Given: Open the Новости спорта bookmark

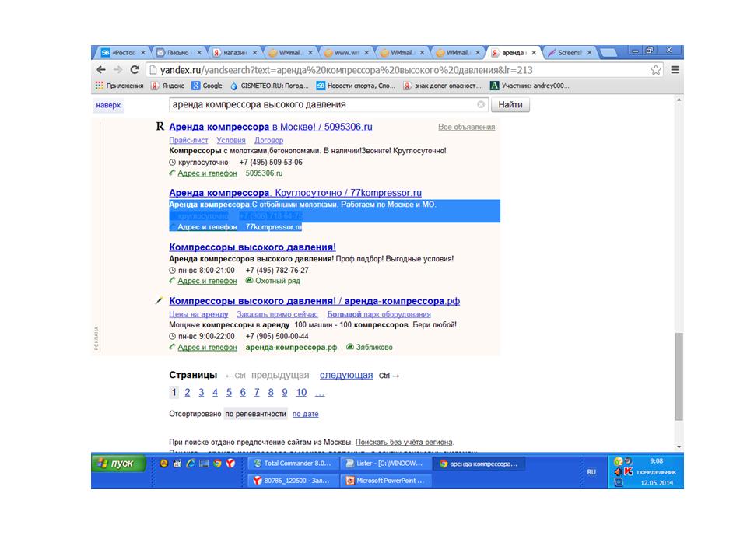Looking at the screenshot, I should click(x=356, y=86).
